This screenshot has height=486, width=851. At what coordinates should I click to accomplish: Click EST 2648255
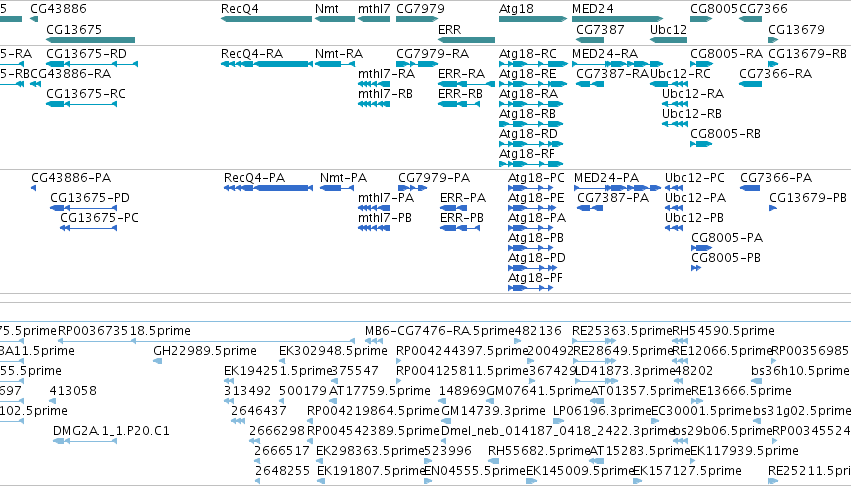[257, 481]
